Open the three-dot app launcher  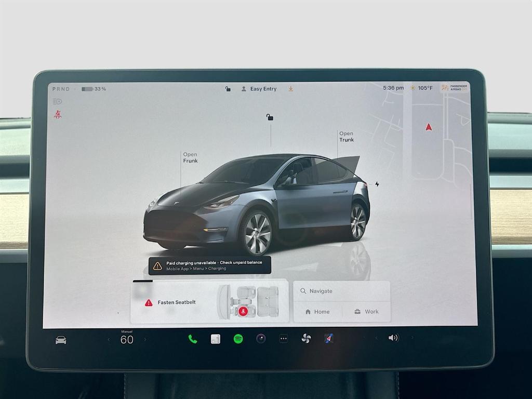click(x=283, y=339)
